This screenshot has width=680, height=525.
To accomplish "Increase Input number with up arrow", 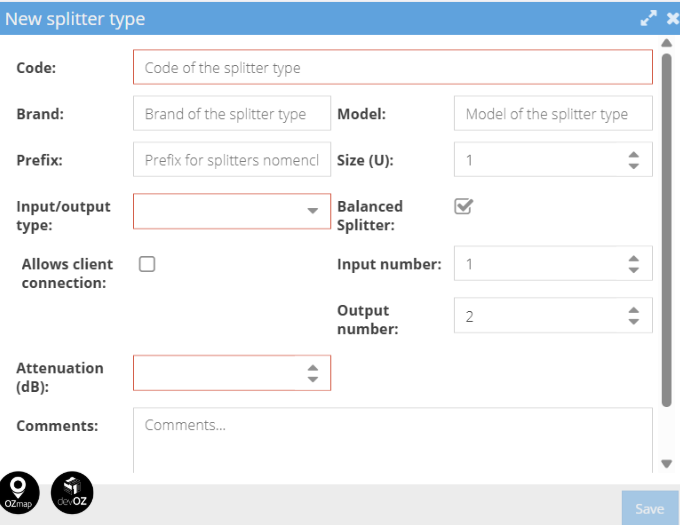I will [634, 259].
